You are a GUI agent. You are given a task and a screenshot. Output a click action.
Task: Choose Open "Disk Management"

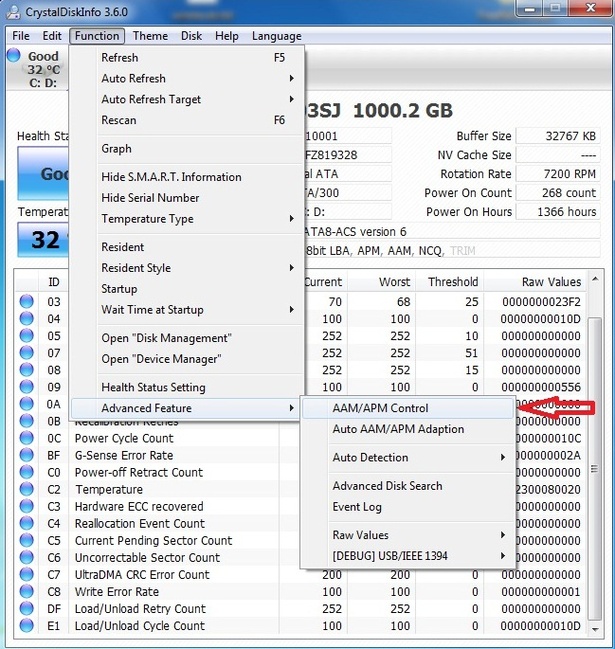coord(185,338)
